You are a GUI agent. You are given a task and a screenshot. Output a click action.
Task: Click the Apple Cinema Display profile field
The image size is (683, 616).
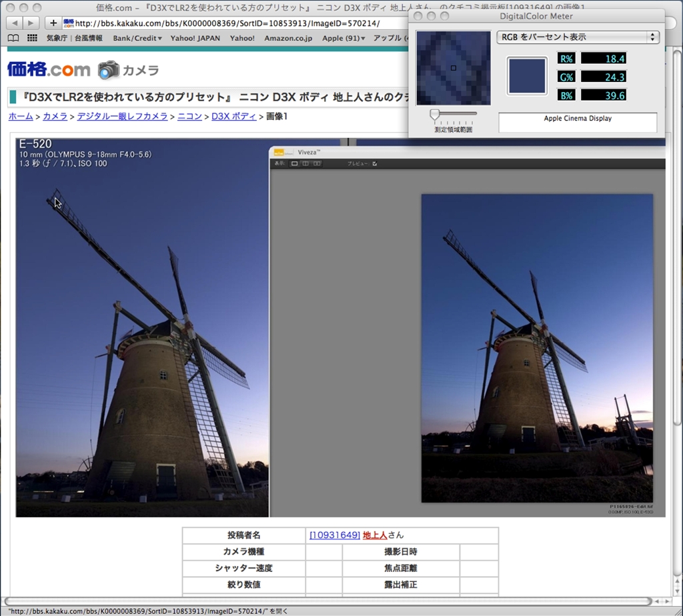click(x=578, y=122)
